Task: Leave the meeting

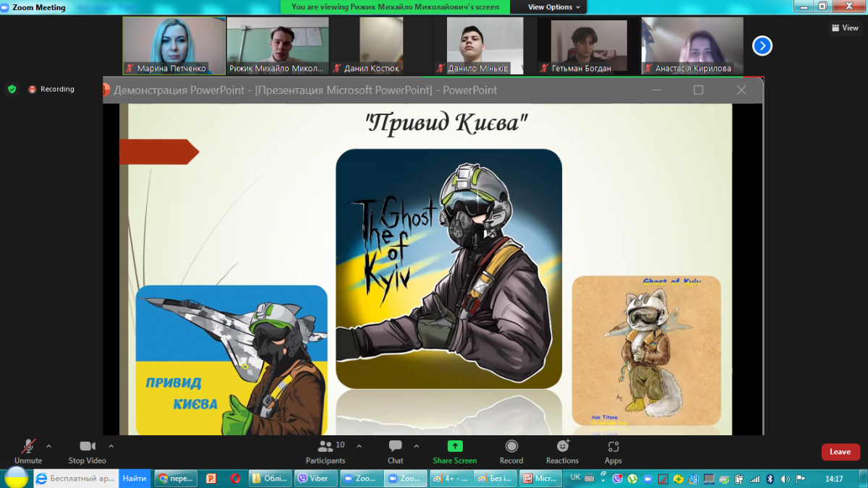Action: [840, 452]
